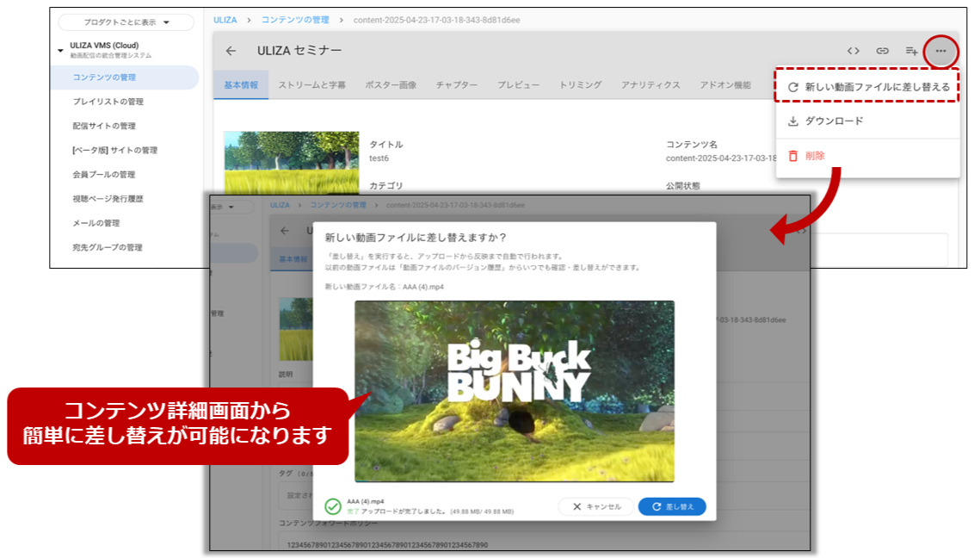The width and height of the screenshot is (980, 558).
Task: Open 宛先グループの管理 in the sidebar
Action: [x=108, y=248]
